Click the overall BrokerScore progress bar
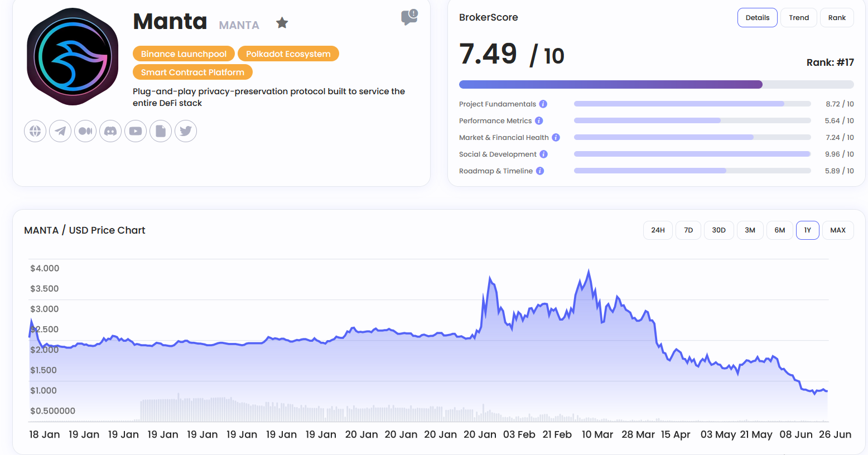Screen dimensions: 868x455 [x=657, y=85]
